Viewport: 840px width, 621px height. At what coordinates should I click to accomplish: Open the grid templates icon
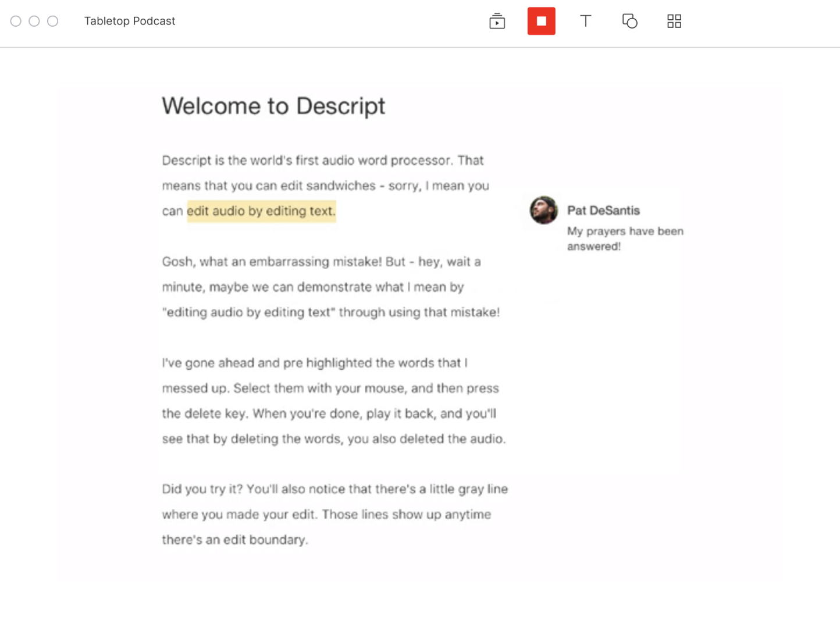click(x=674, y=21)
